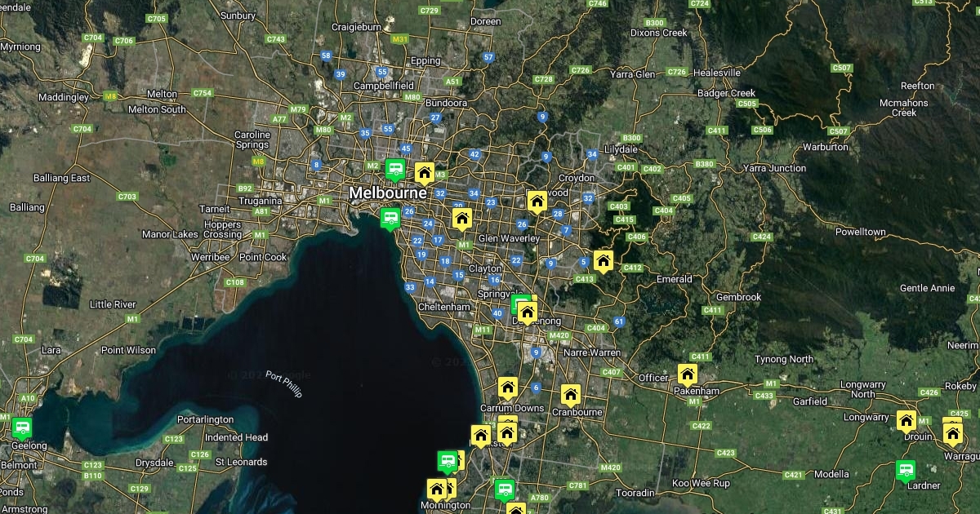Open the yellow house marker above Pakenham
980x514 pixels.
(x=687, y=374)
